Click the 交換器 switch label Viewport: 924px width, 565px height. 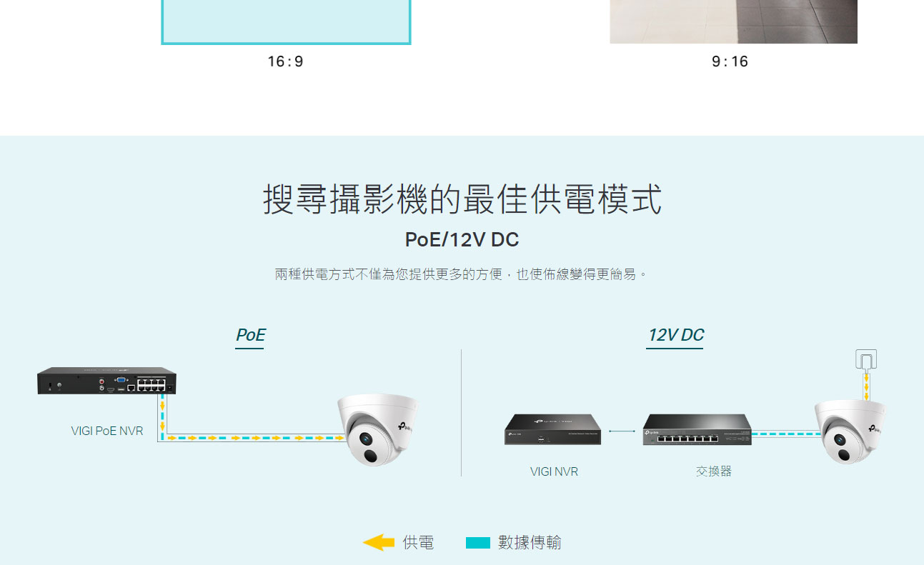(714, 471)
